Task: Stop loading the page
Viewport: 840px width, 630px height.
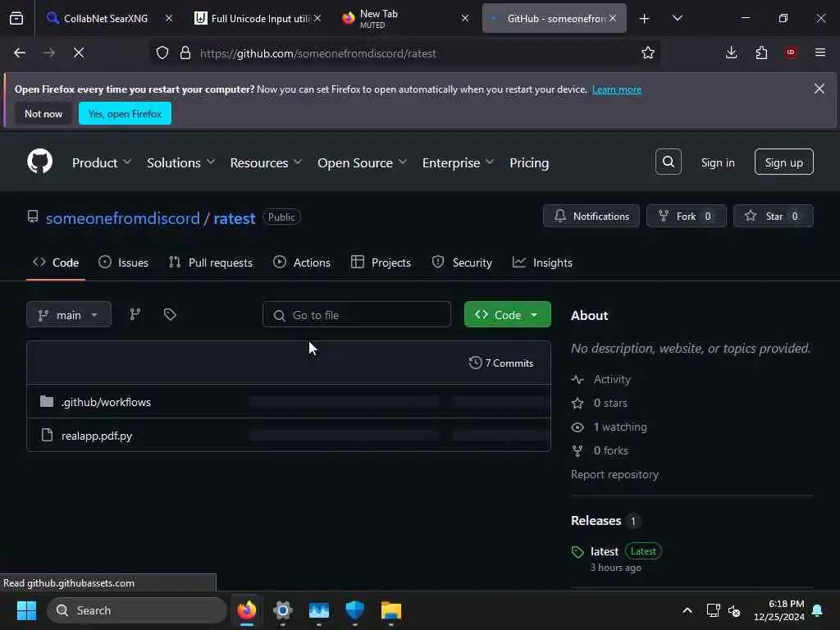Action: [79, 52]
